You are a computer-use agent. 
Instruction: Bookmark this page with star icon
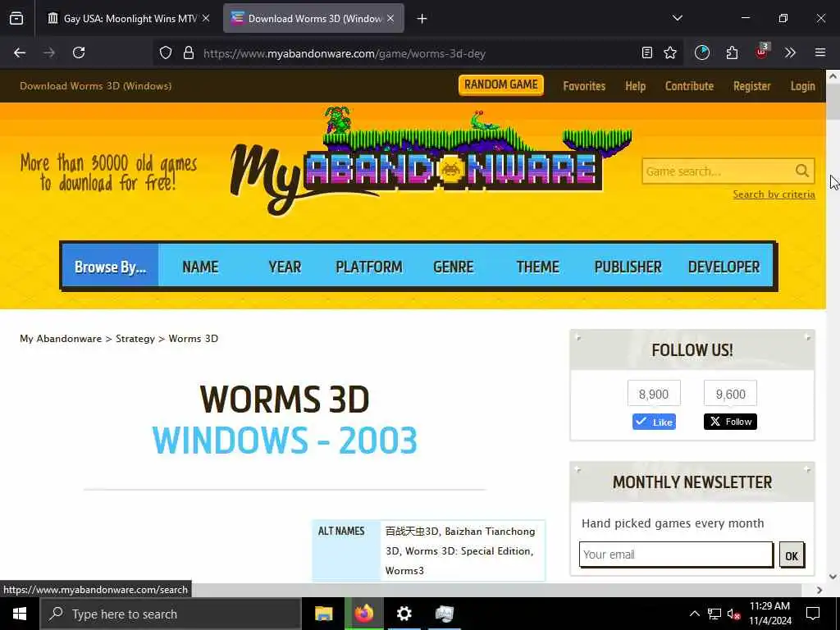click(670, 52)
